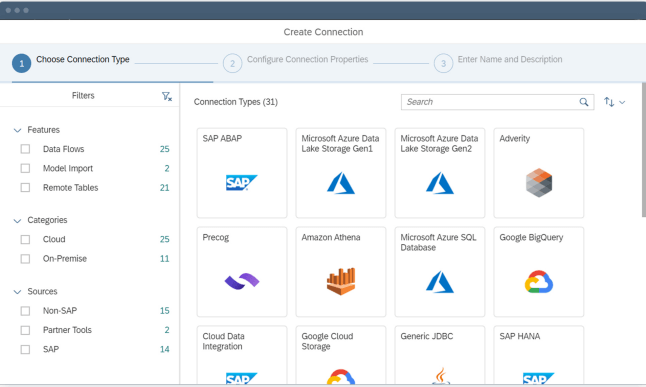
Task: Click the sort arrows icon
Action: (x=609, y=102)
